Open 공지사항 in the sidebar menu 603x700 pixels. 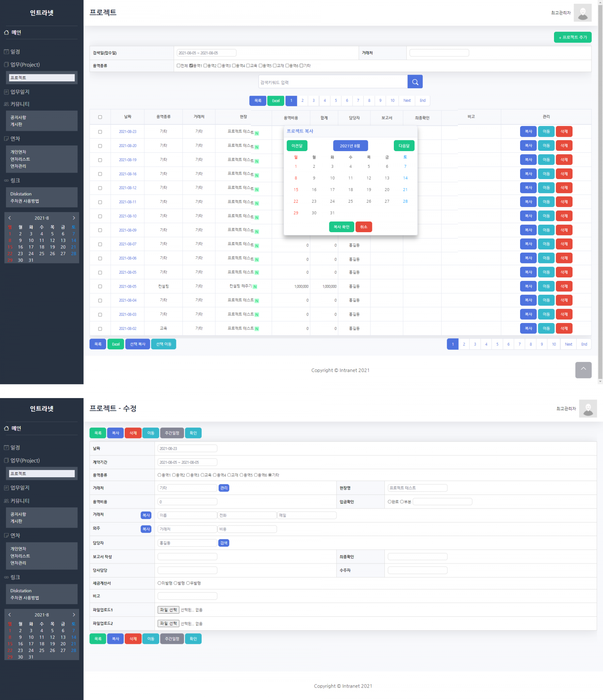coord(18,118)
